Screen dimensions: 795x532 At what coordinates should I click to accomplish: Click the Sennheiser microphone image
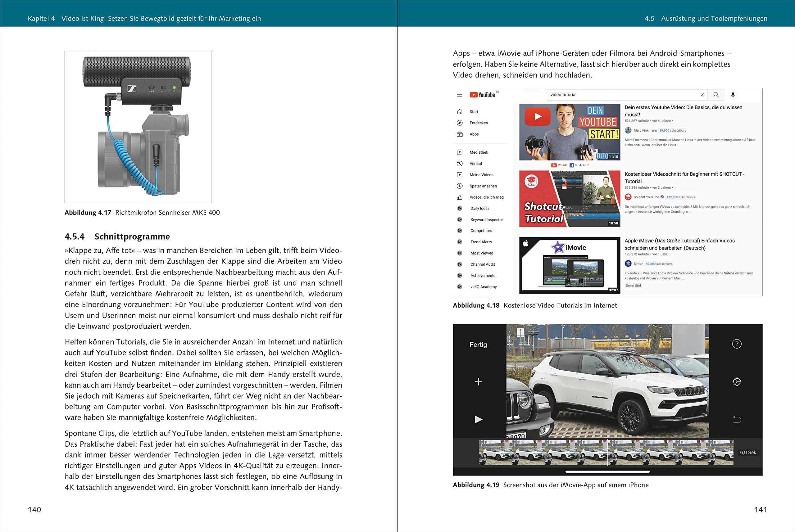pyautogui.click(x=138, y=127)
